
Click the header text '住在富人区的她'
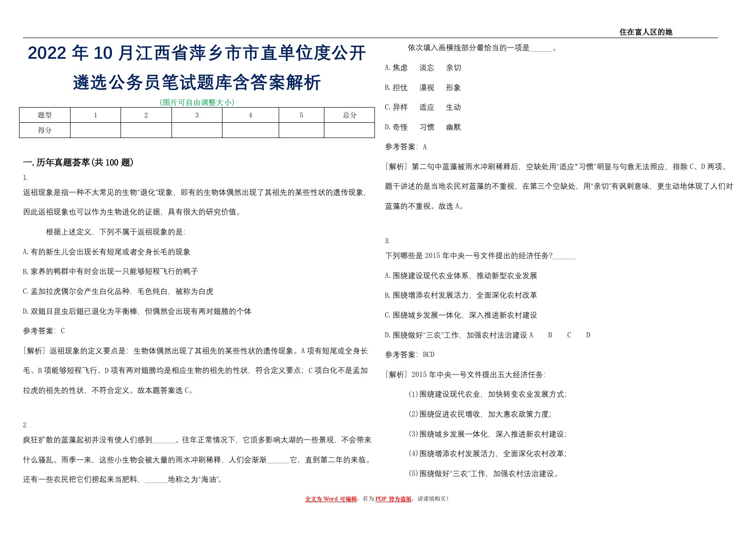645,32
